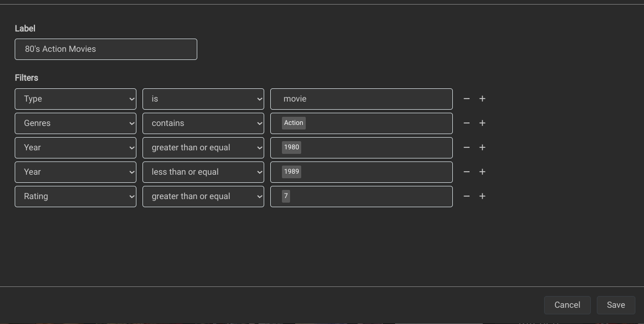
Task: Remove the Genres filter row
Action: [467, 123]
